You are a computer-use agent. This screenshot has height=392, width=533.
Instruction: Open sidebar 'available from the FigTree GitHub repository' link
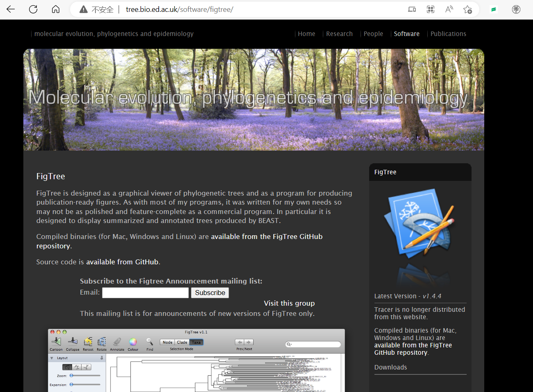coord(413,349)
